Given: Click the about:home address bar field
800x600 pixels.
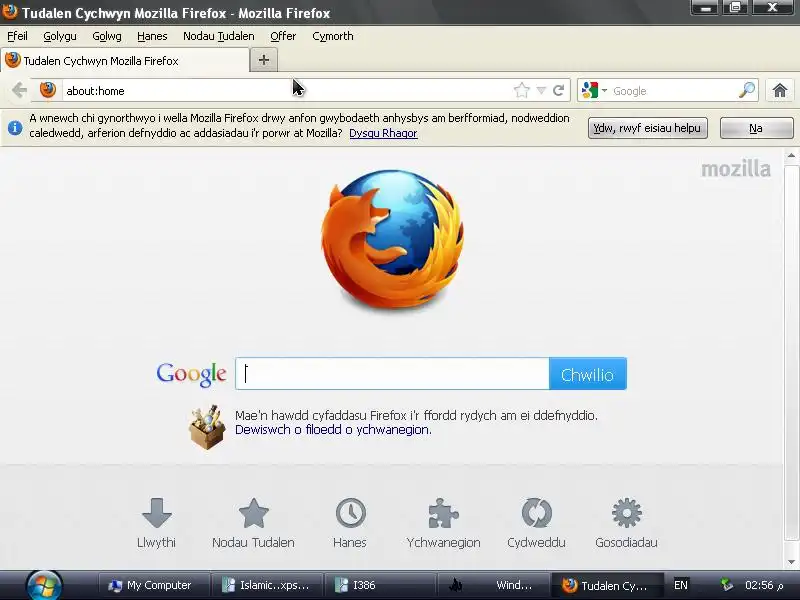Looking at the screenshot, I should pos(288,91).
